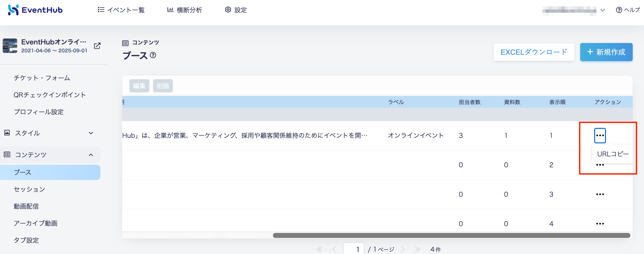Go to next page arrow

pos(403,249)
